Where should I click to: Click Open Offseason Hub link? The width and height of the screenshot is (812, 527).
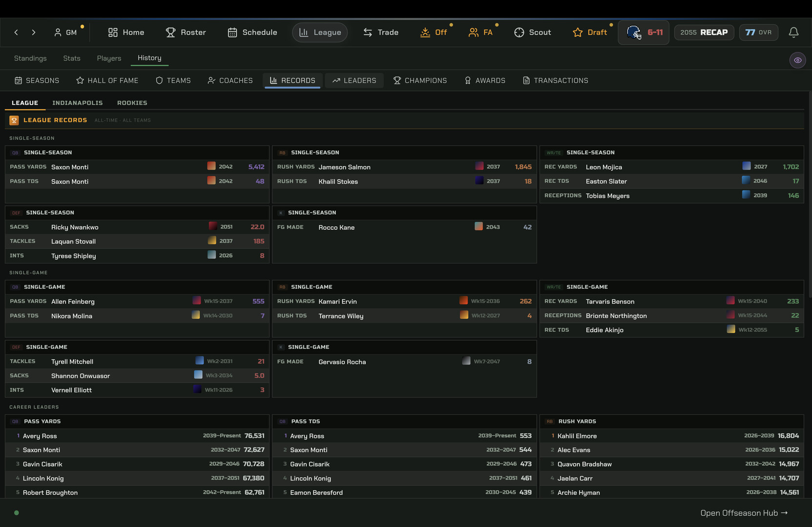click(x=744, y=513)
